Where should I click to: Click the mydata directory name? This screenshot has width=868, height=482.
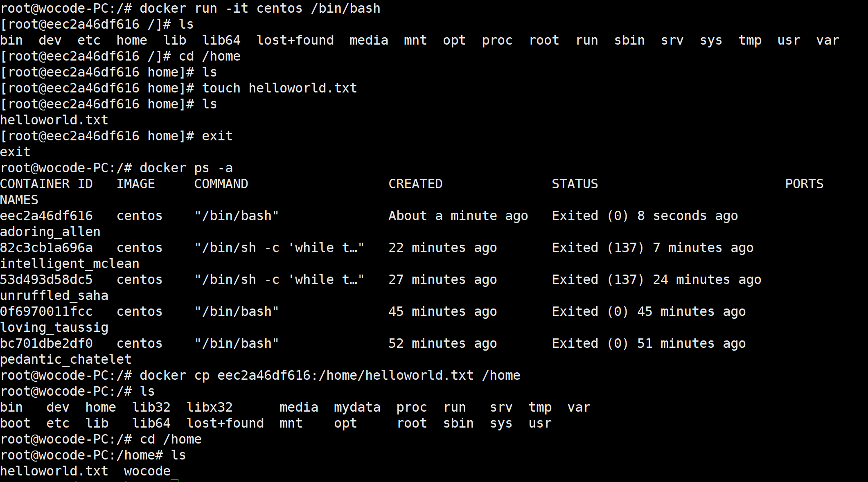pos(357,408)
